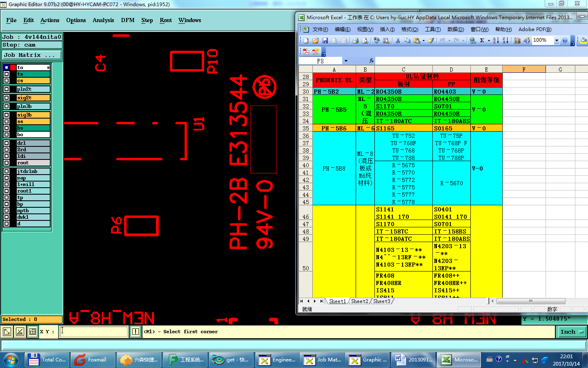
Task: Click the red color swatch of layer to
Action: pyautogui.click(x=13, y=67)
